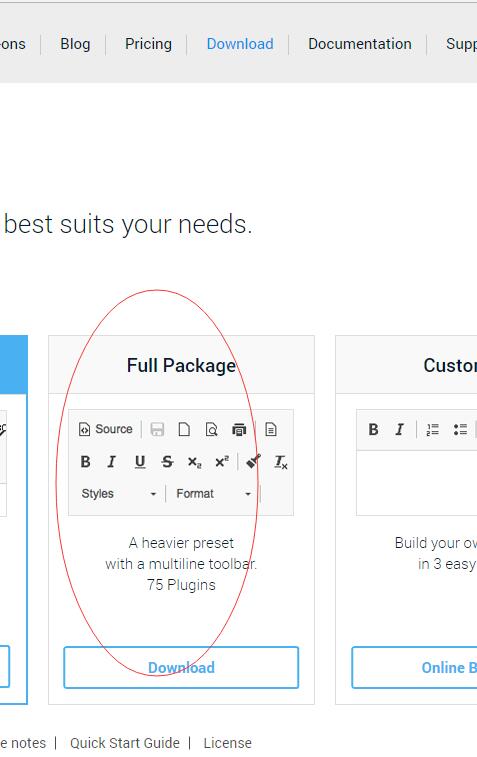Click the Print icon
Viewport: 477px width, 757px height.
[239, 429]
